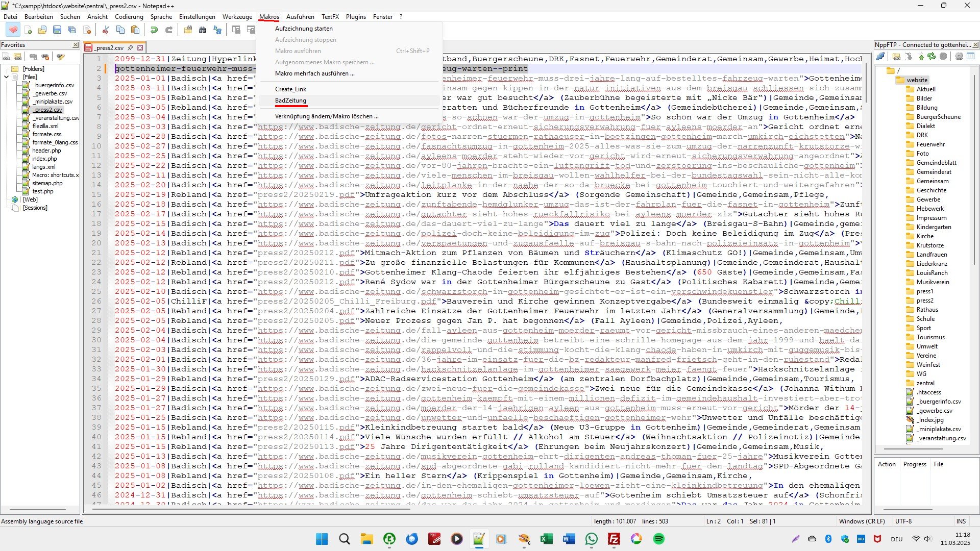Click the green Undo arrow icon
Screen dimensions: 980x551
tap(154, 30)
